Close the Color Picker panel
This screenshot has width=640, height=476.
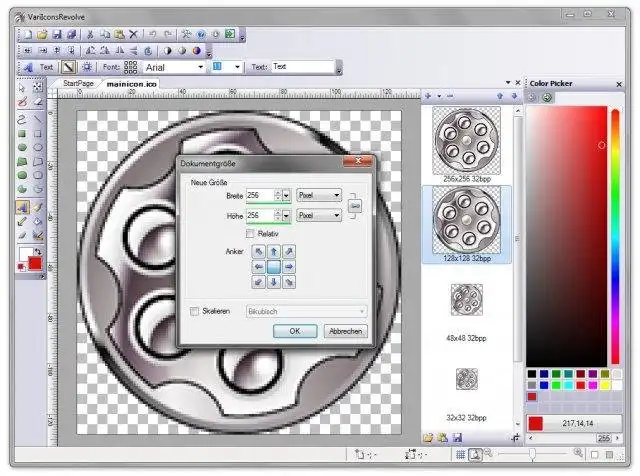pyautogui.click(x=619, y=84)
